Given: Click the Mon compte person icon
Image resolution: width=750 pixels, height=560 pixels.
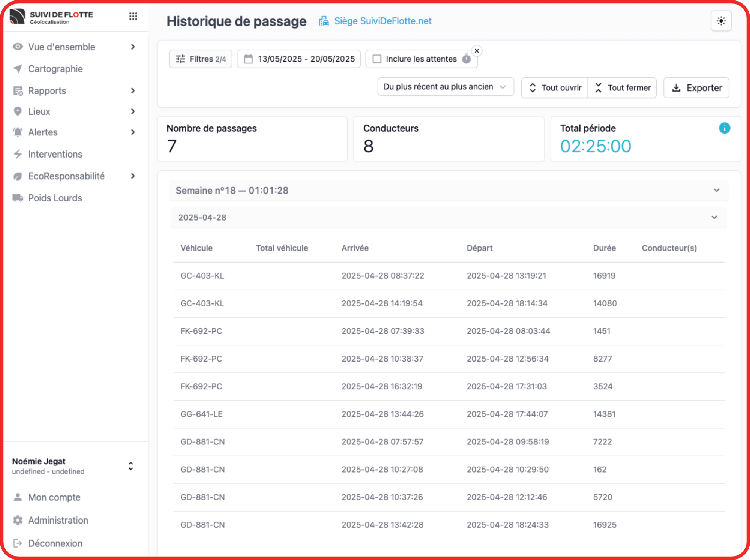Looking at the screenshot, I should click(x=18, y=497).
